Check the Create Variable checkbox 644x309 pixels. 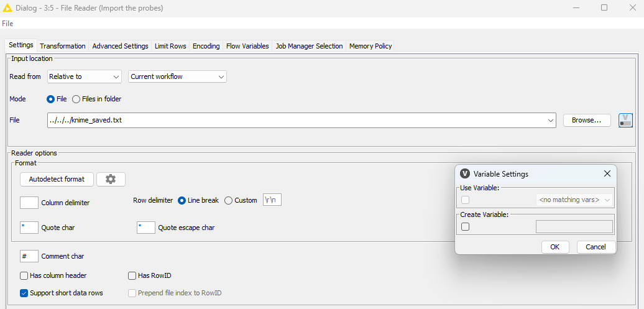(466, 227)
